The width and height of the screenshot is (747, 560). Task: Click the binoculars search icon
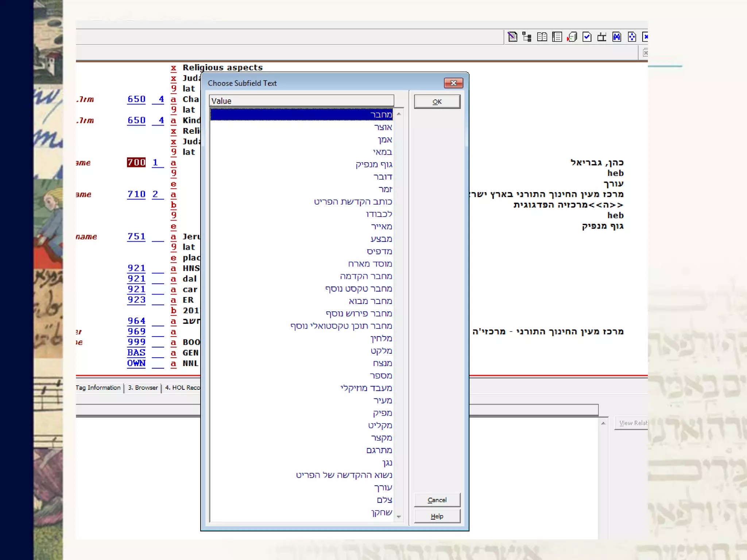point(617,37)
